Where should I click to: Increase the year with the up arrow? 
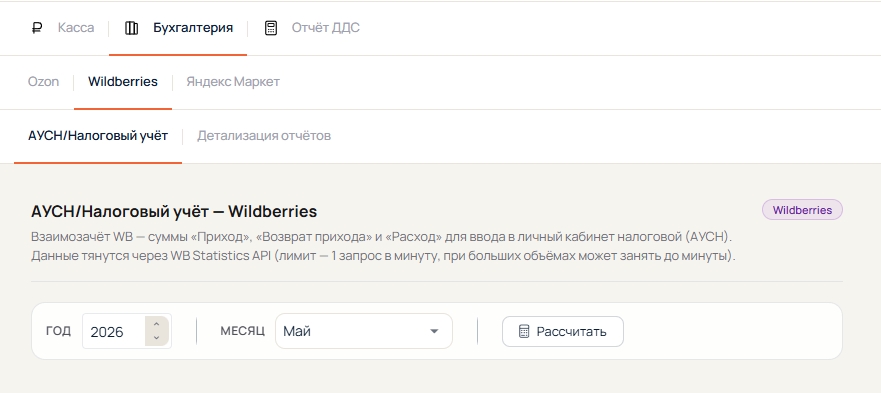tap(157, 324)
